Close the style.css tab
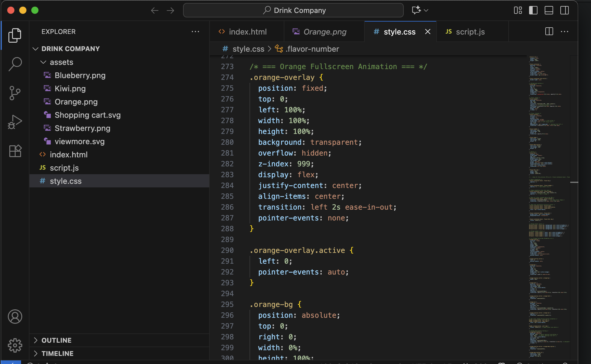The width and height of the screenshot is (591, 364). pos(428,32)
